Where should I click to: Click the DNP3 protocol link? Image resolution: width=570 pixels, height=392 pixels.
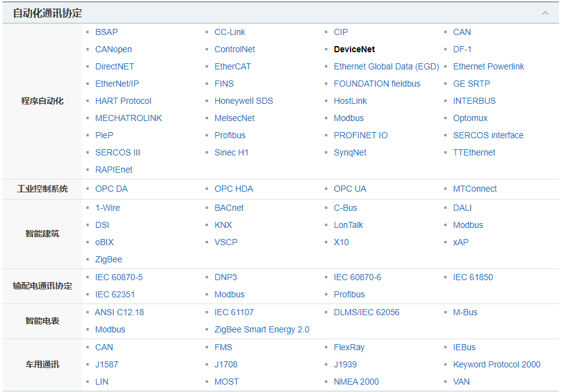(226, 277)
